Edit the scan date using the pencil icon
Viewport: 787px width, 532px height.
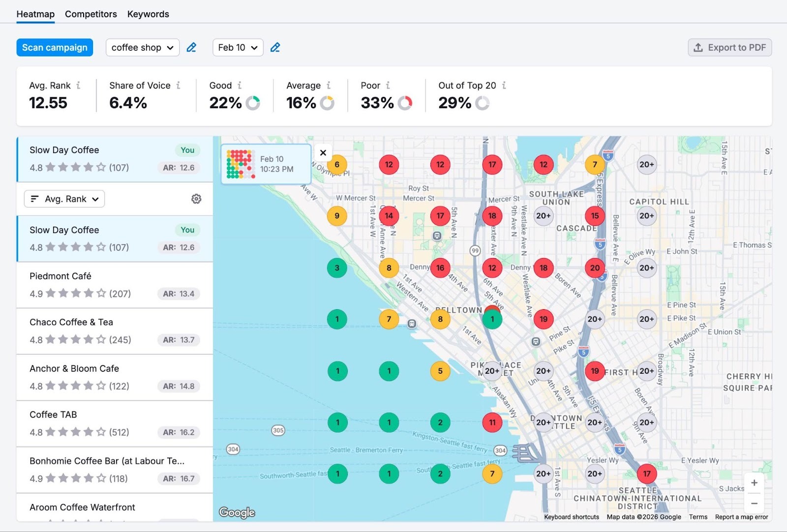275,47
